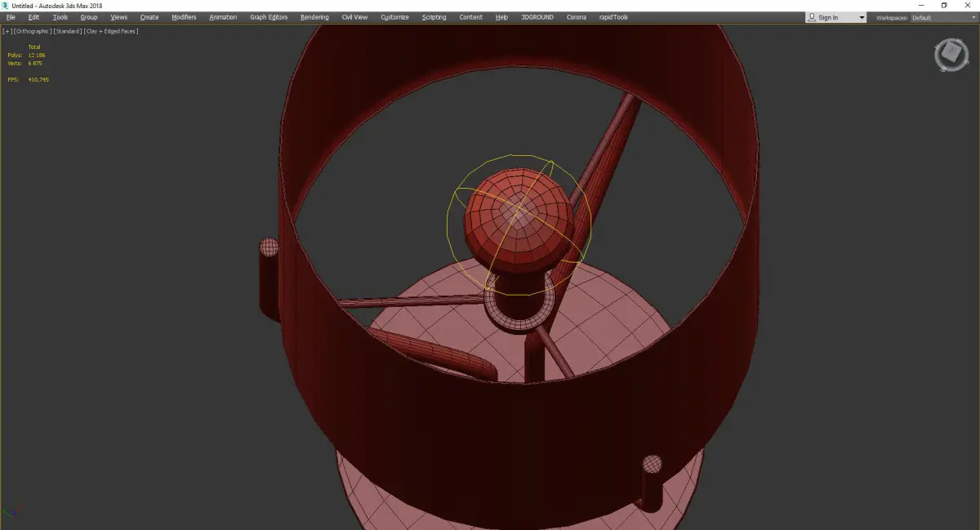Open the Views menu
Viewport: 980px width, 530px height.
119,17
